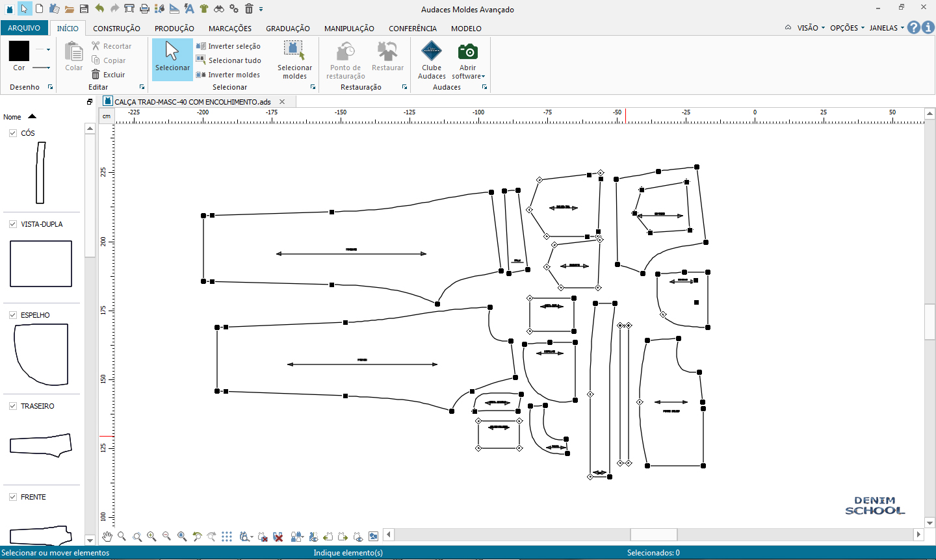Screen dimensions: 936x560
Task: Uncheck the FRENTE pattern checkbox
Action: 13,497
